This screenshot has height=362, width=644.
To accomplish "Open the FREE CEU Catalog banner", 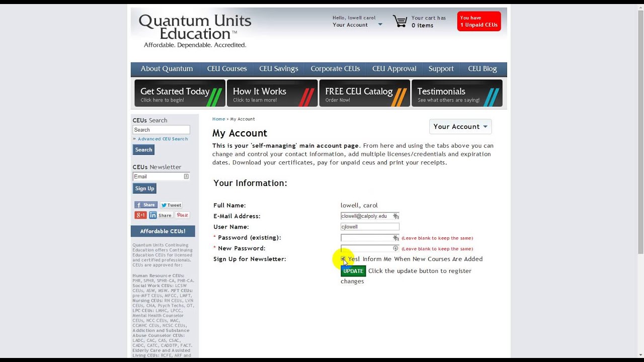I will click(365, 93).
